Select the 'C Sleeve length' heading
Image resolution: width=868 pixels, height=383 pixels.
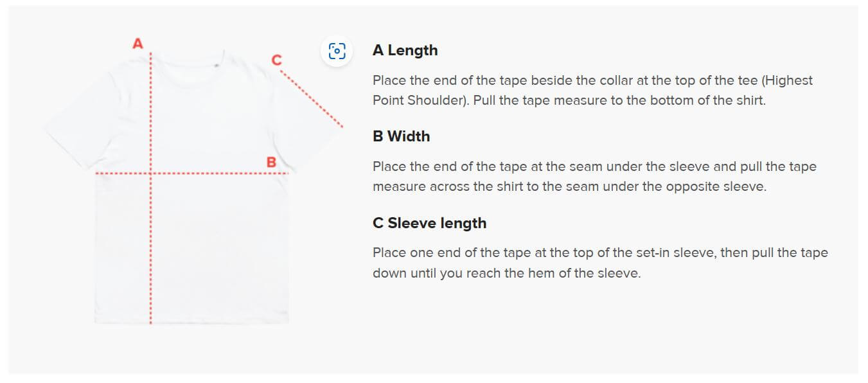click(x=429, y=223)
